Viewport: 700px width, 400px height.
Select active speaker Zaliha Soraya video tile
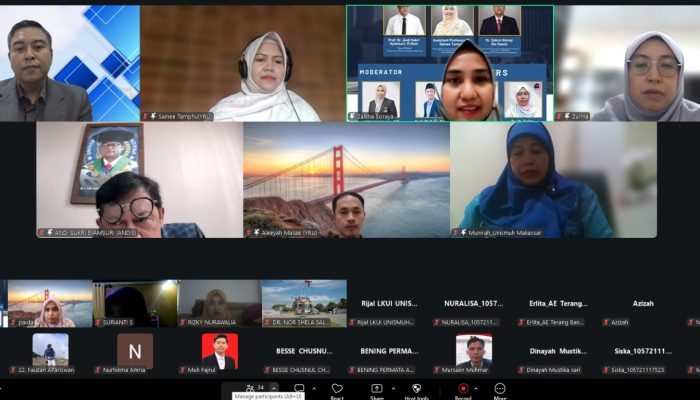tap(450, 63)
